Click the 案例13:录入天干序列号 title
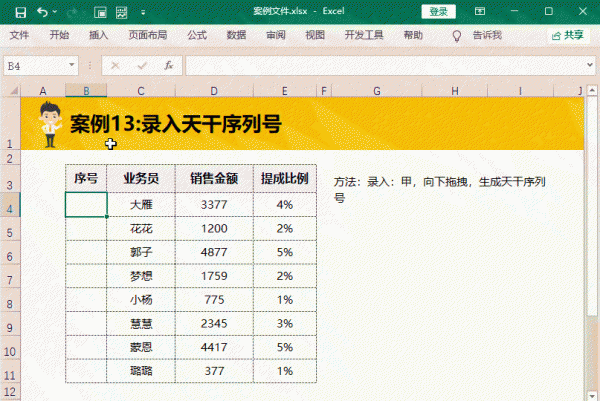 pos(176,124)
